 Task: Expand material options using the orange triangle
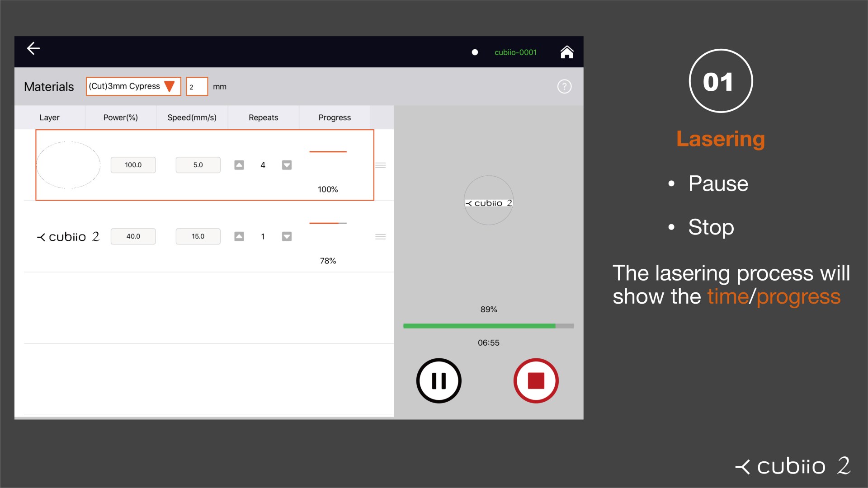170,86
